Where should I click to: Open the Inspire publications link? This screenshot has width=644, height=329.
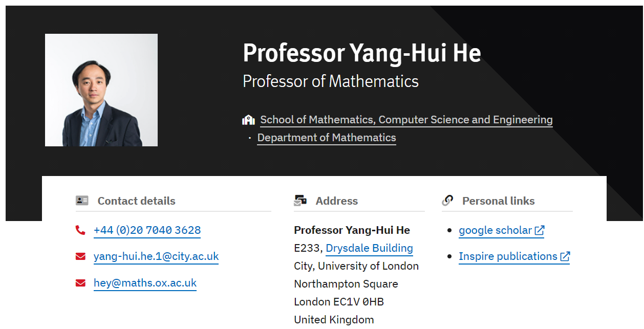[508, 256]
